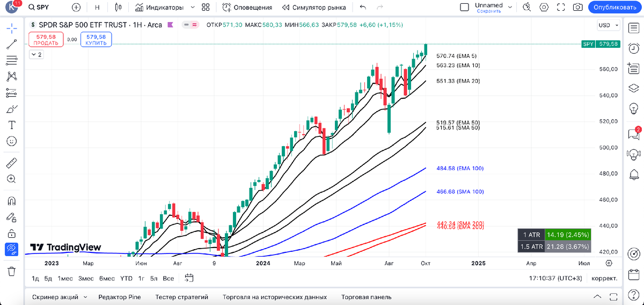
Task: Click the red ПРОДАТЬ 579,58 button
Action: point(46,39)
